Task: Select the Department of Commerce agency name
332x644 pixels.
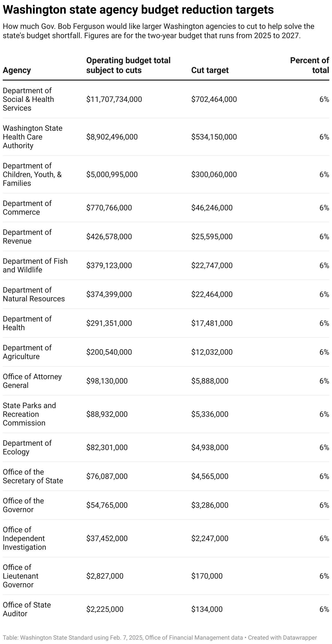Action: pyautogui.click(x=27, y=208)
